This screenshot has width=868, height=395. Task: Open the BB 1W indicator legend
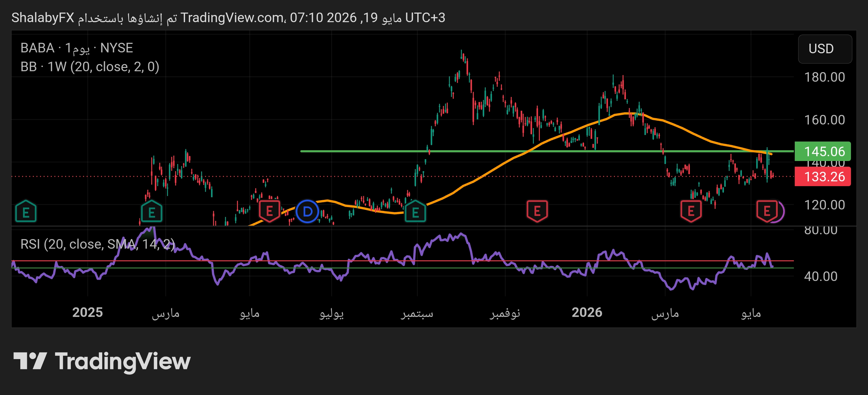click(x=90, y=67)
